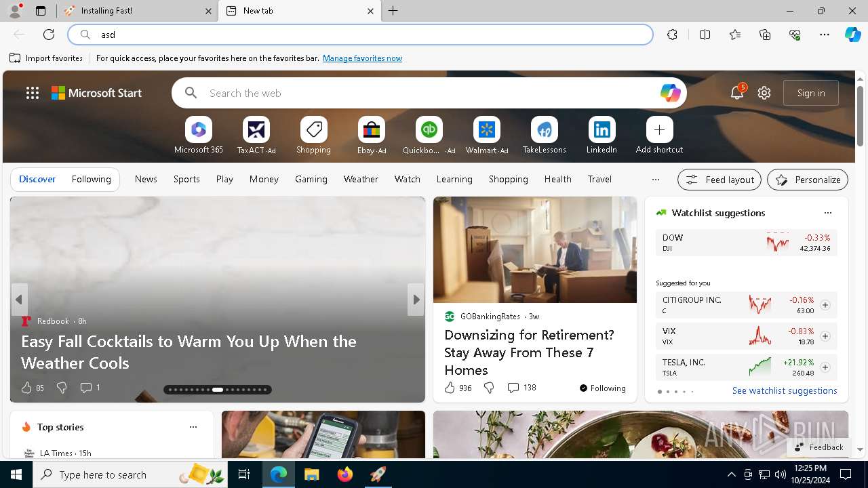Viewport: 868px width, 488px height.
Task: Open the Favorites star icon
Action: [735, 35]
